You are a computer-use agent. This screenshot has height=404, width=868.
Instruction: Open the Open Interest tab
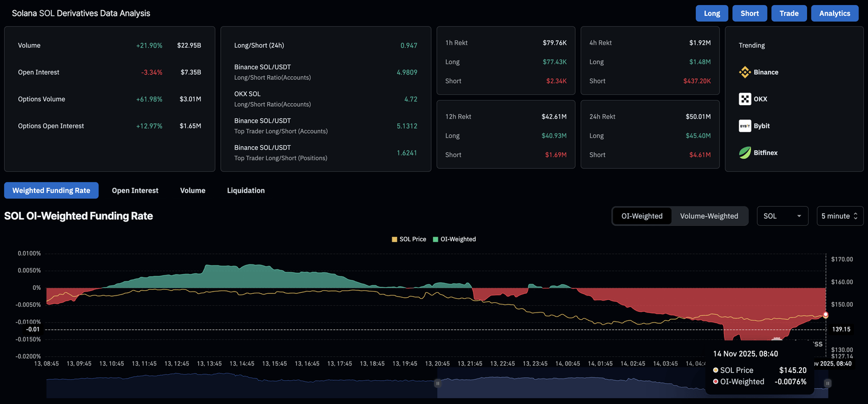[x=135, y=190]
